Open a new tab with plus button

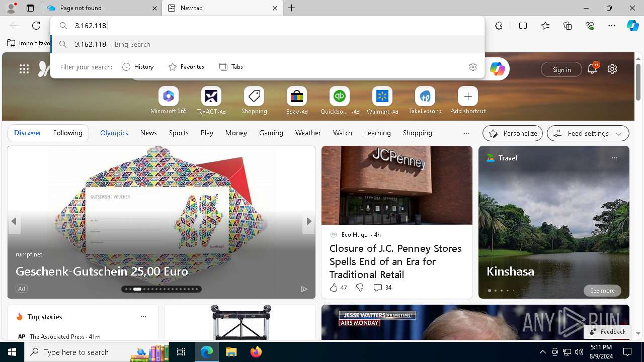point(291,8)
